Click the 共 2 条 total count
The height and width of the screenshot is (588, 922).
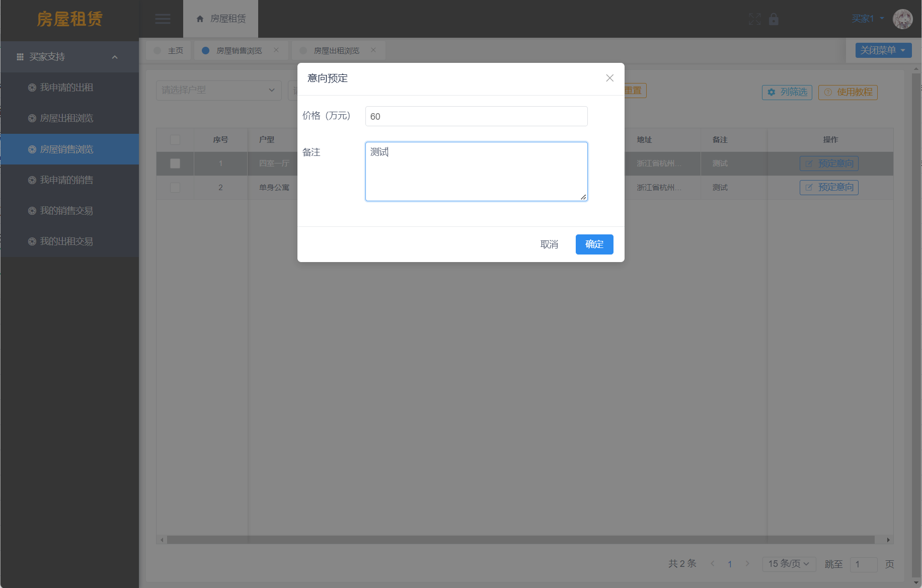tap(682, 564)
